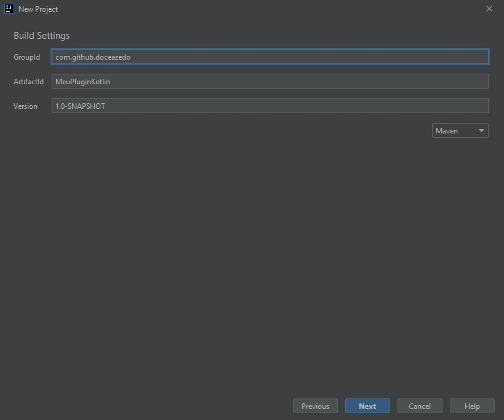The height and width of the screenshot is (420, 504).
Task: Place cursor in the 1.0-SNAPSHOT text
Action: 80,106
